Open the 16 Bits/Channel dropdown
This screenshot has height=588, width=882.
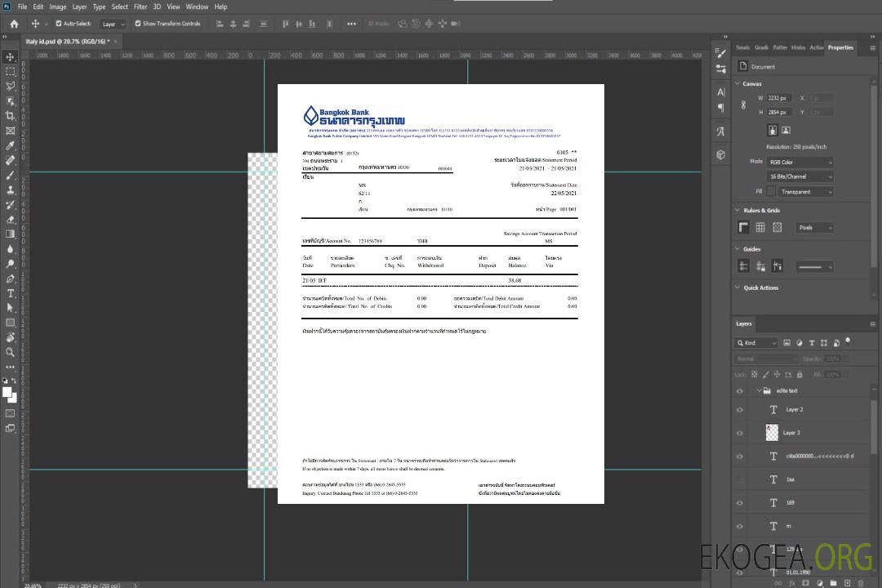pos(800,176)
